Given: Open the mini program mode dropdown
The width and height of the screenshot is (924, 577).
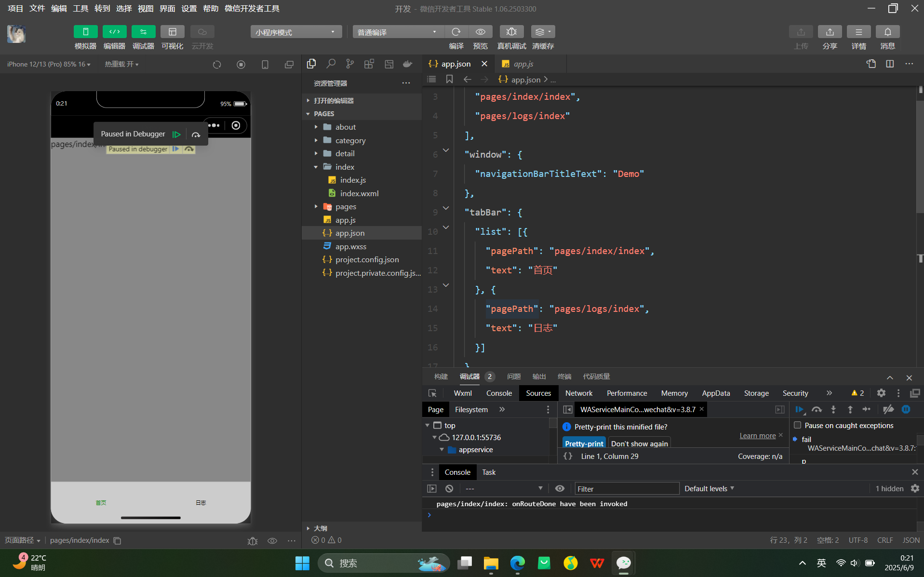Looking at the screenshot, I should click(296, 32).
